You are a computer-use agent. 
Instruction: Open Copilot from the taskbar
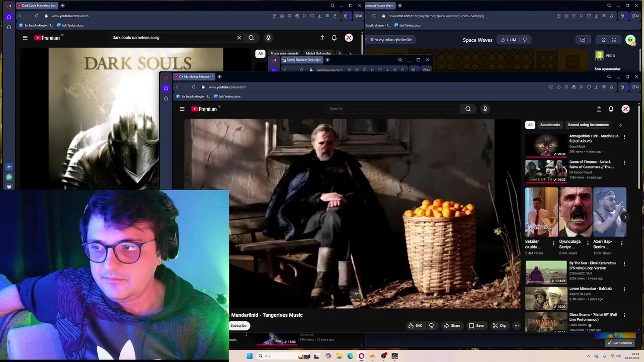[x=328, y=356]
